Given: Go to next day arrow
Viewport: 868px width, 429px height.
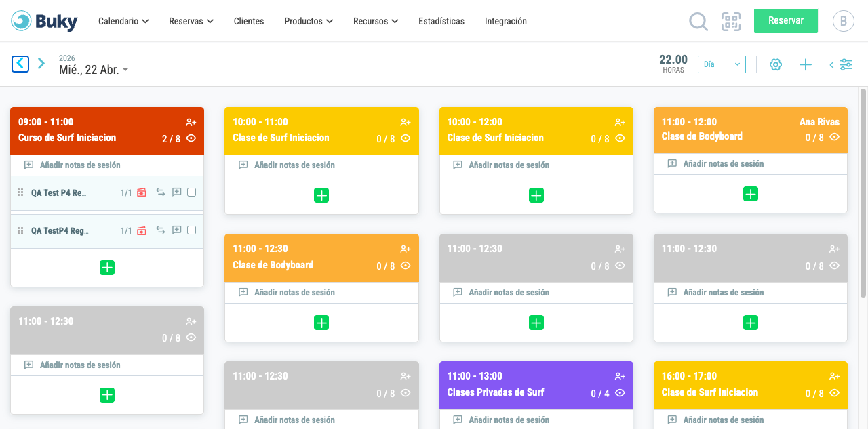Looking at the screenshot, I should pyautogui.click(x=41, y=64).
